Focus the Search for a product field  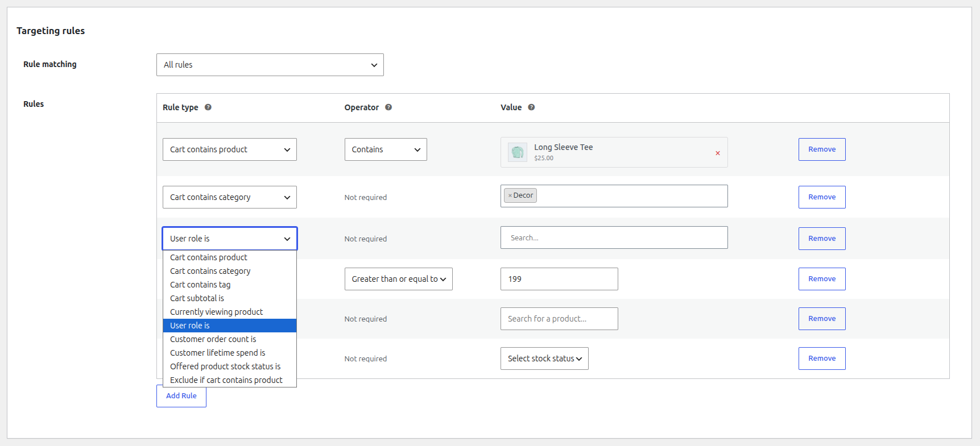pos(559,319)
